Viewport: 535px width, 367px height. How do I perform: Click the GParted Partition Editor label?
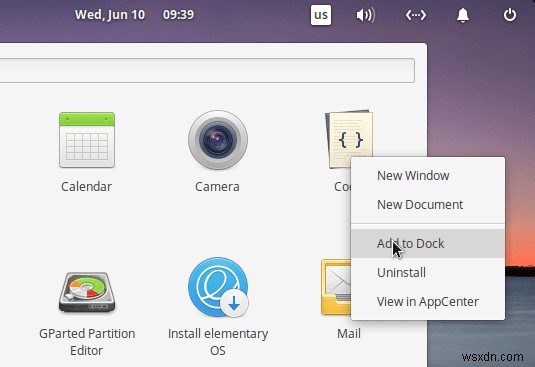tap(87, 342)
